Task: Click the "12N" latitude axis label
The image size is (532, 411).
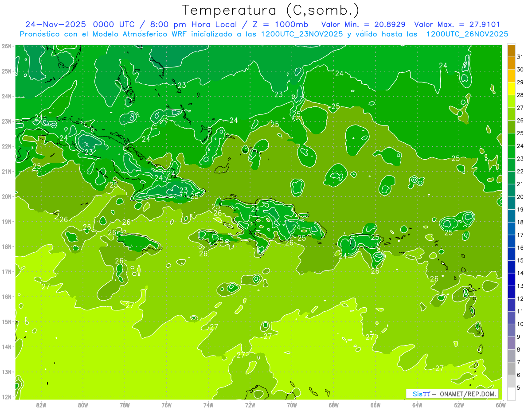Action: pyautogui.click(x=7, y=397)
